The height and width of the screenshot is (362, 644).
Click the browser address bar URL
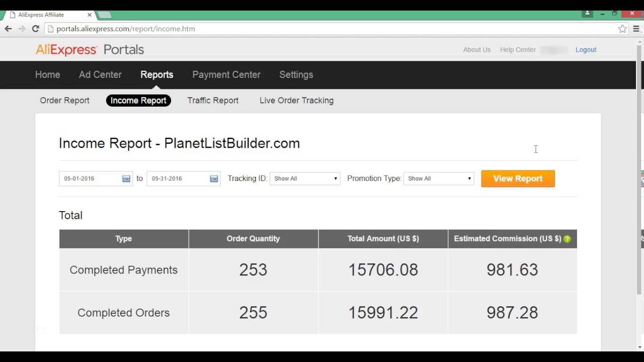coord(126,29)
